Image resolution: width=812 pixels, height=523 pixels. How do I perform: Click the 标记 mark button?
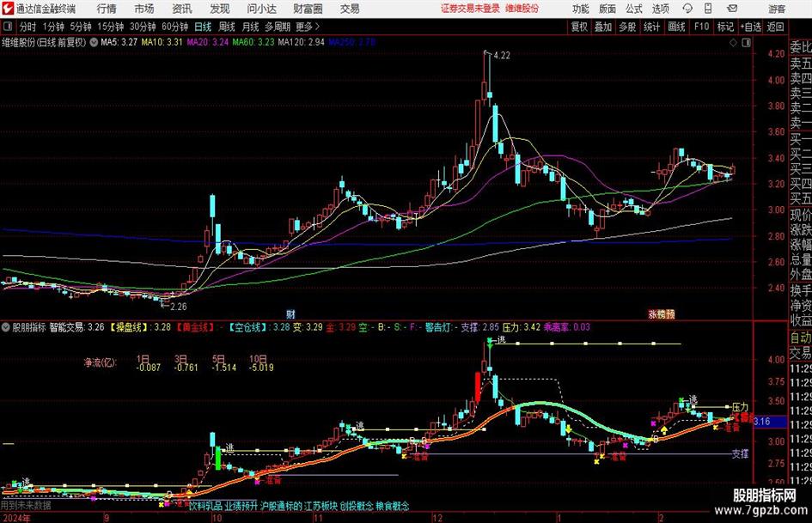(x=725, y=27)
